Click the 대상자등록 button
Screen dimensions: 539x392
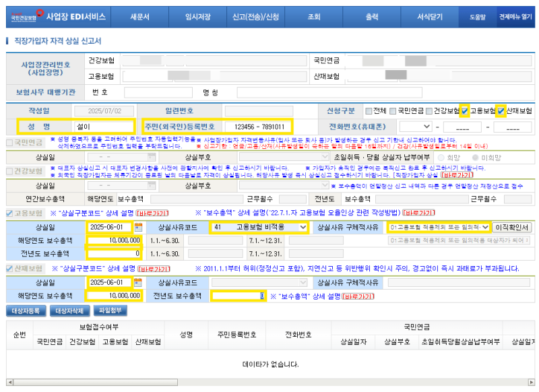[26, 311]
